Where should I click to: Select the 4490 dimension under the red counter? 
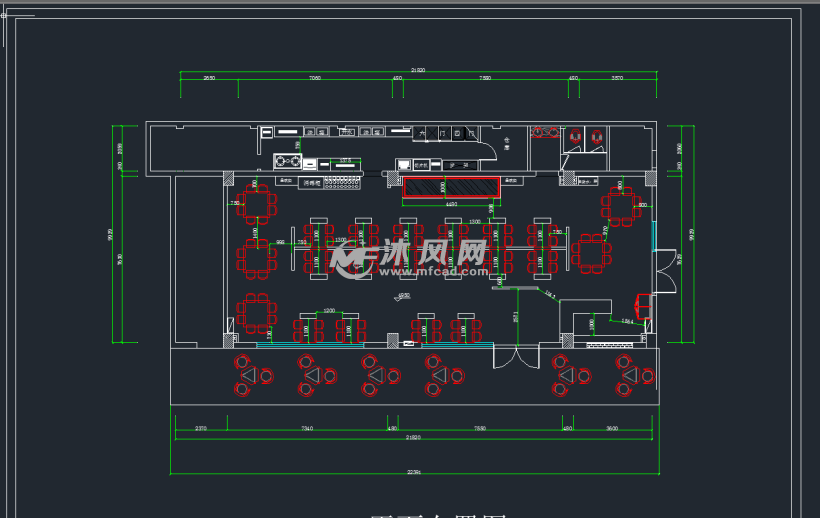451,204
